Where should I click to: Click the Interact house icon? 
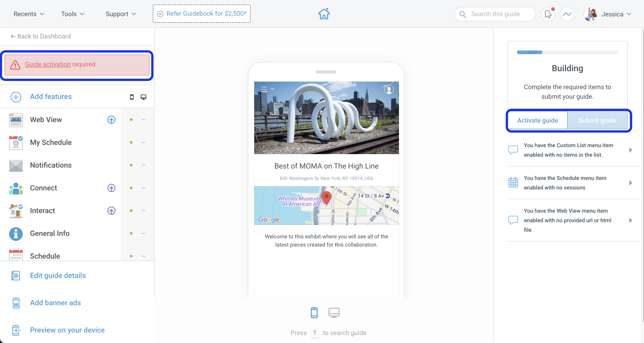pyautogui.click(x=16, y=211)
